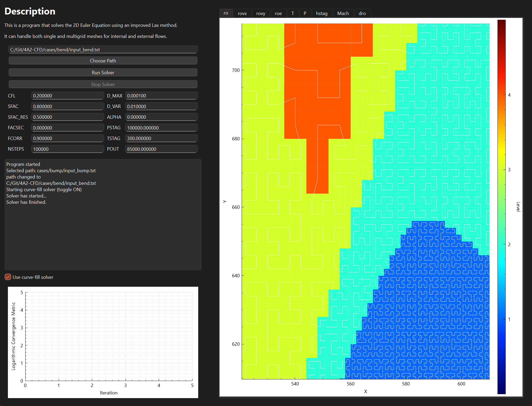This screenshot has width=532, height=406.
Task: Click the Choose Path button
Action: pos(103,61)
